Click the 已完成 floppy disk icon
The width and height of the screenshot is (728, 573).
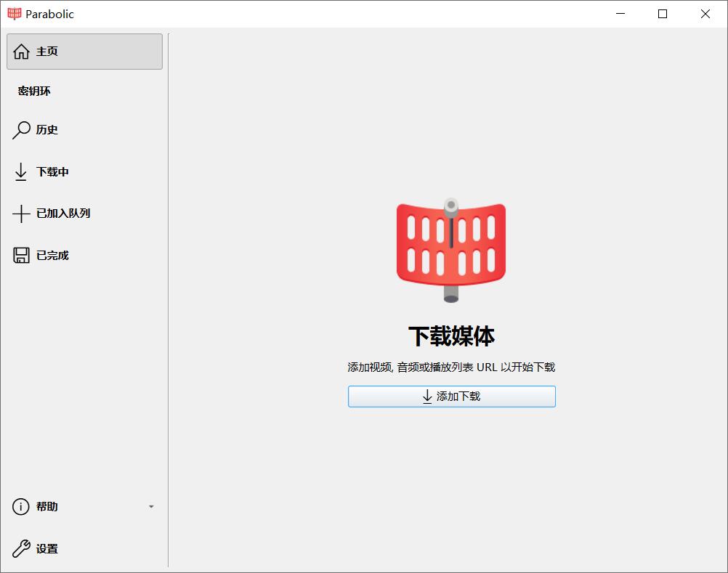pyautogui.click(x=21, y=255)
